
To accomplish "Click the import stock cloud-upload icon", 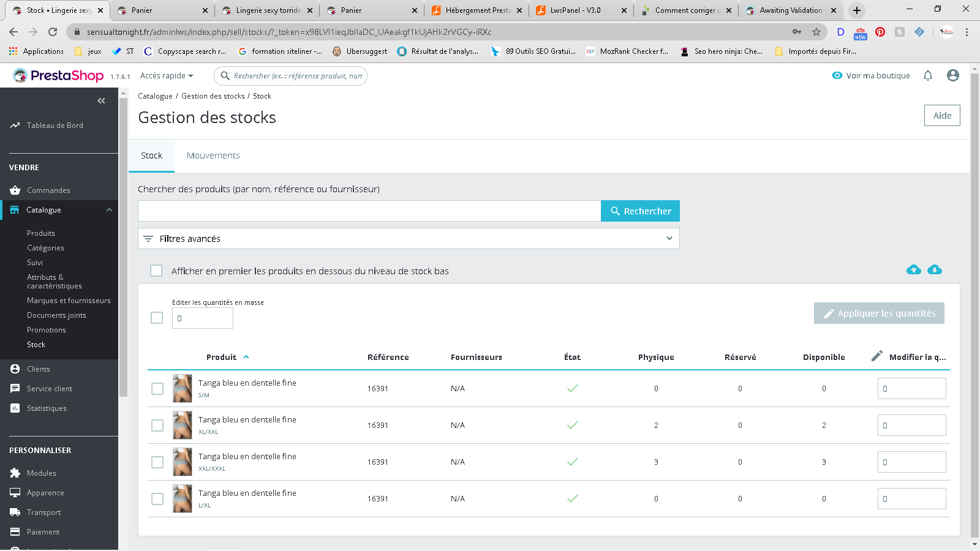I will pos(914,270).
